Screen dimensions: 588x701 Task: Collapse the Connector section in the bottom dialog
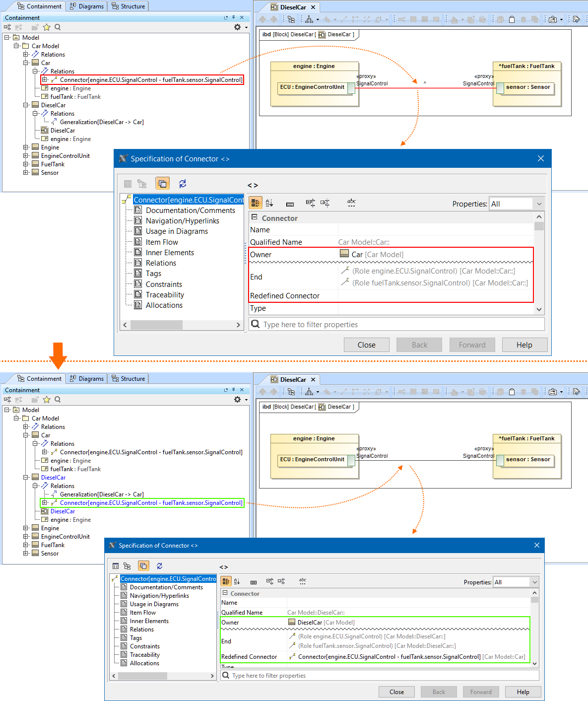point(225,593)
